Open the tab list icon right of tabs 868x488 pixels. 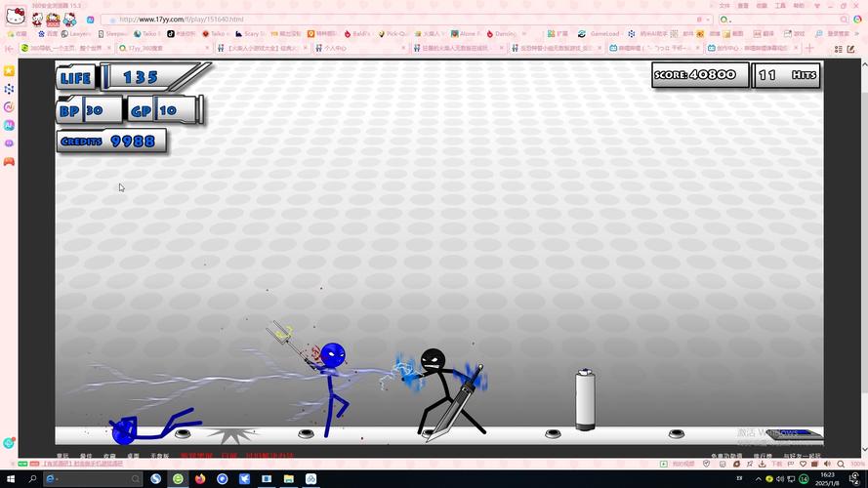(x=838, y=49)
